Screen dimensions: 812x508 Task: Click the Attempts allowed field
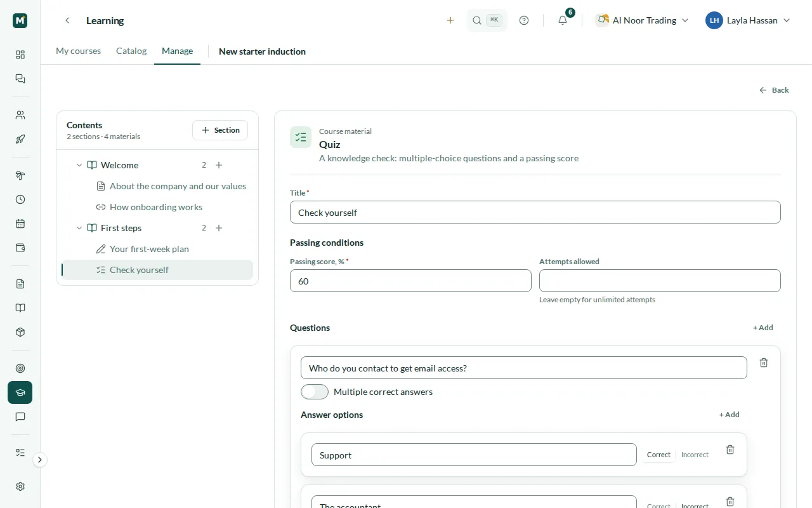tap(660, 281)
